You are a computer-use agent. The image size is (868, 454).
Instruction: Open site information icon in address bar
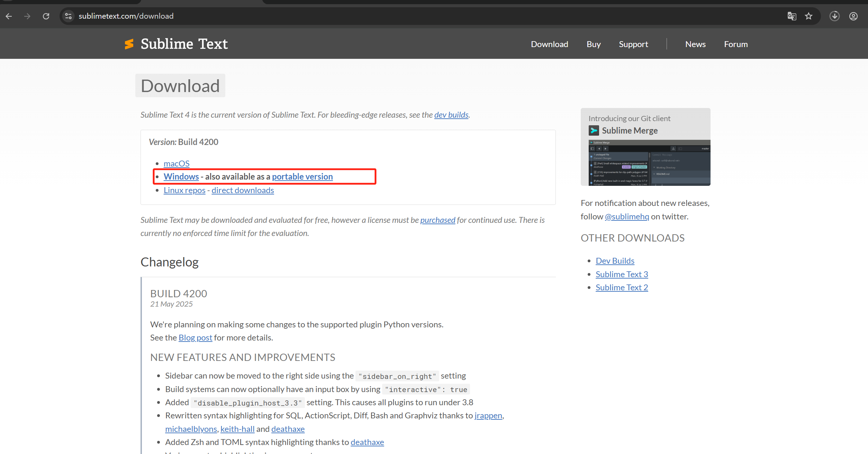point(69,16)
